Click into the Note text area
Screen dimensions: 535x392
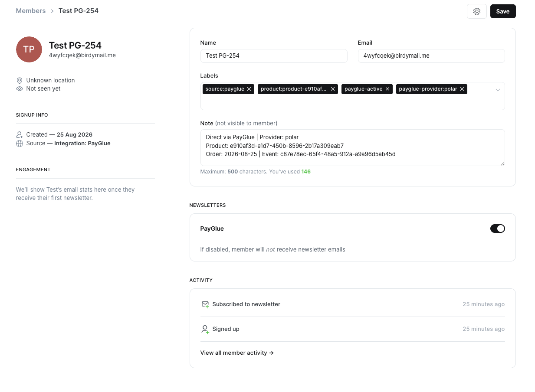coord(353,147)
